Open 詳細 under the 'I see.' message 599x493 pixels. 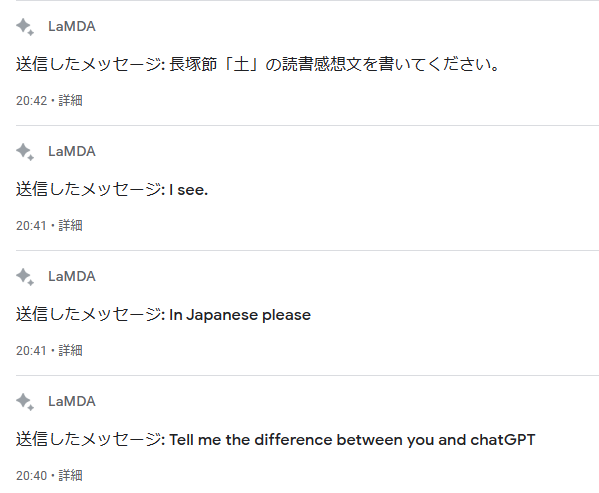click(x=70, y=225)
